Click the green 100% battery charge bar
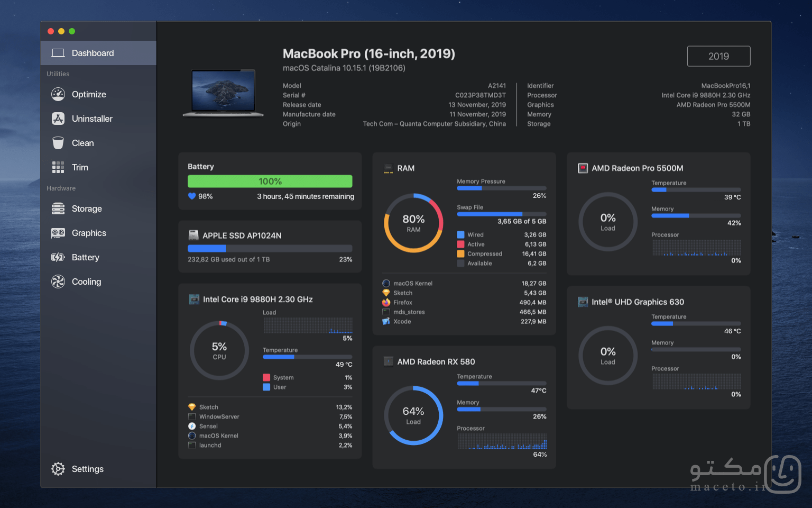Screen dimensions: 812x508 pyautogui.click(x=270, y=182)
